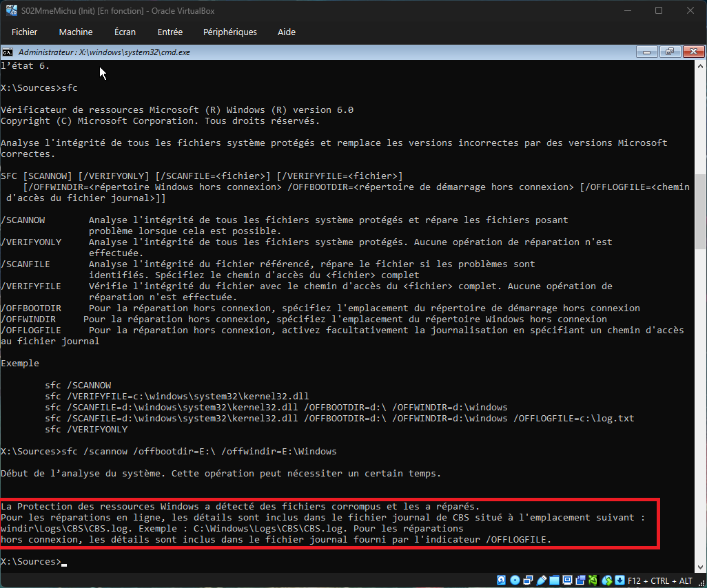Click the VirtualBox logo in window title bar
The height and width of the screenshot is (588, 707).
point(12,10)
